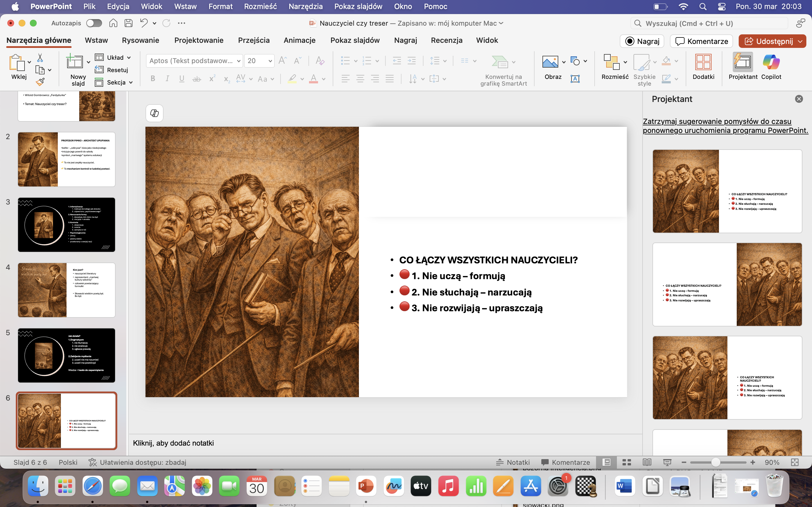Click the save icon in title bar

(x=128, y=23)
